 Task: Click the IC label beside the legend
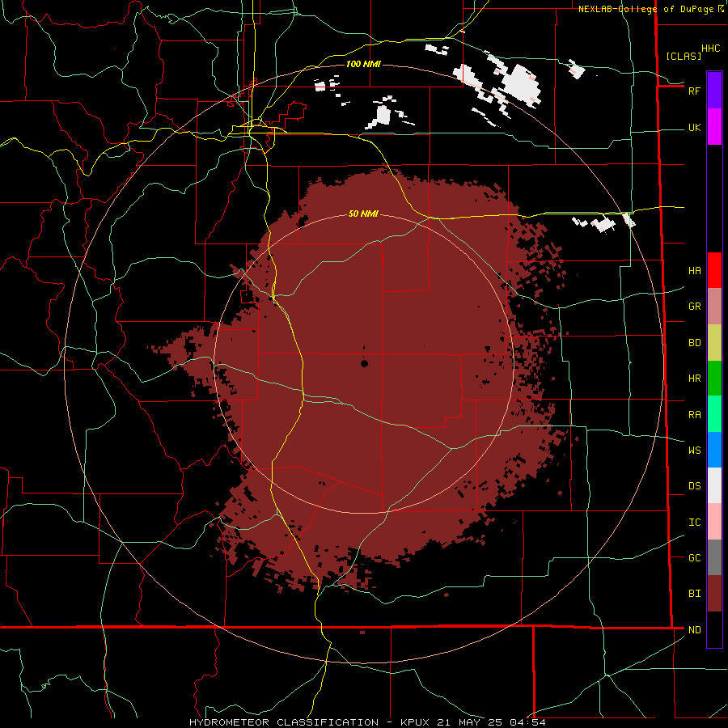click(695, 523)
